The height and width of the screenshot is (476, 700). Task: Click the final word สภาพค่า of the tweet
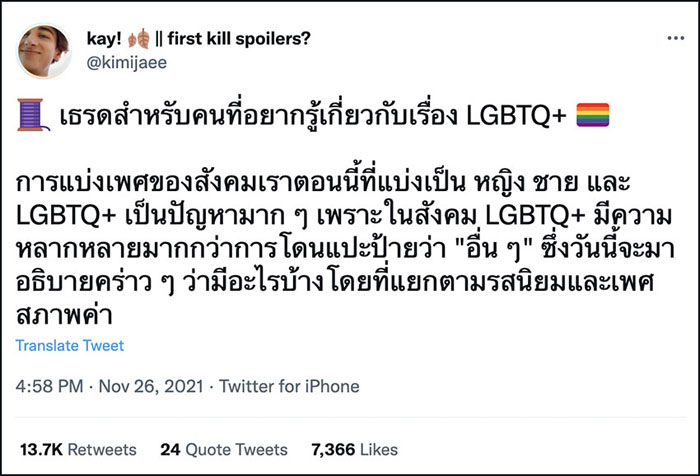(x=64, y=315)
